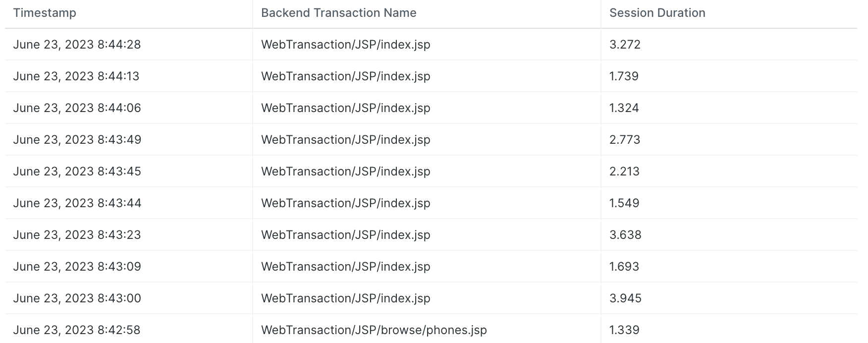Click session duration value 3.272

tap(625, 45)
